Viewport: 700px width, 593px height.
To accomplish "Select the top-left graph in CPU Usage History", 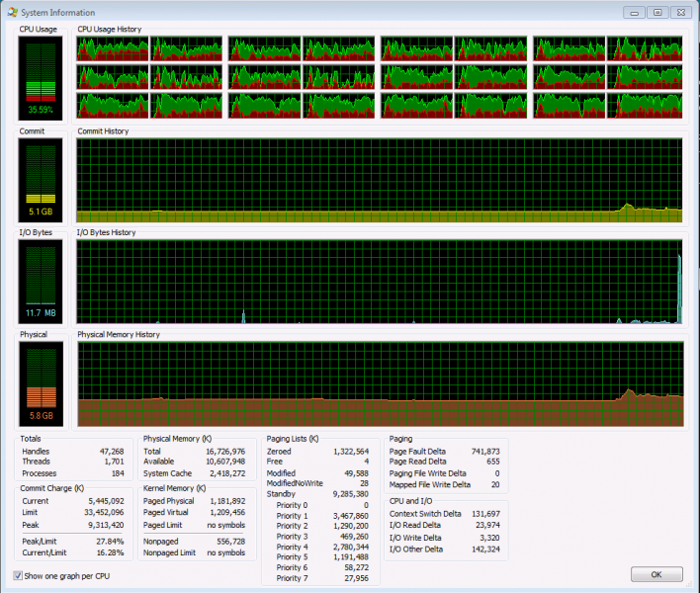I will [x=114, y=49].
